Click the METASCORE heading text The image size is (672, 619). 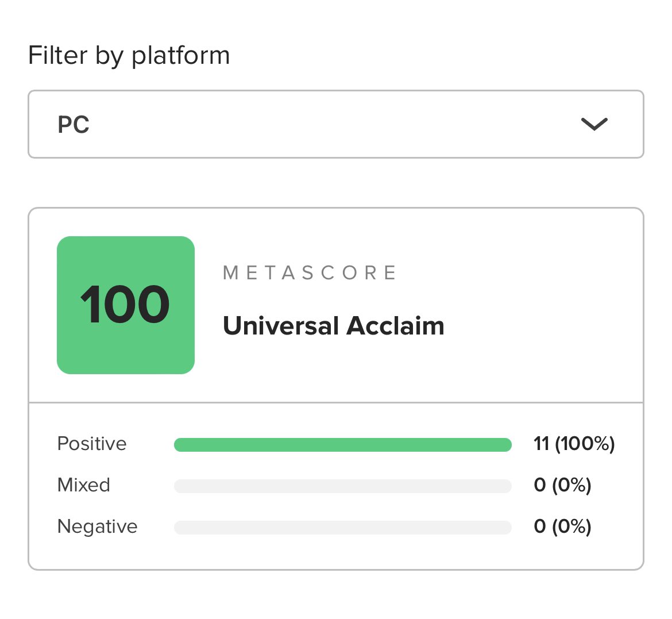[310, 272]
